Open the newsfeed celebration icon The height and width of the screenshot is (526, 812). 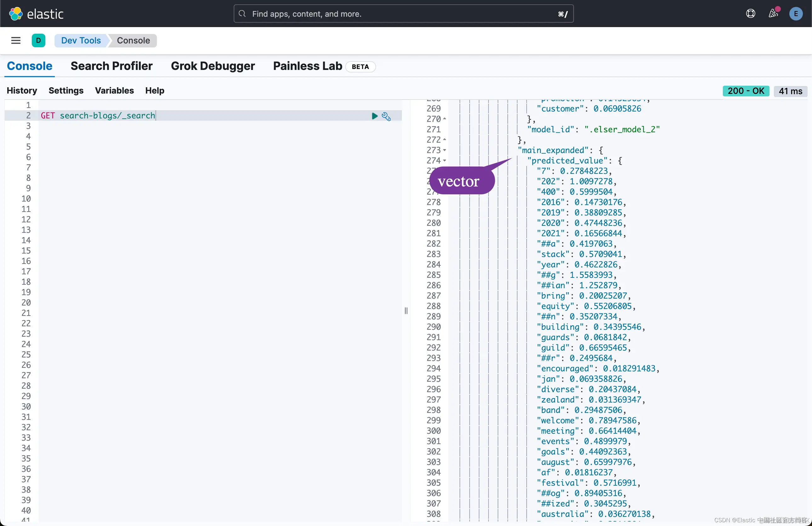coord(773,14)
